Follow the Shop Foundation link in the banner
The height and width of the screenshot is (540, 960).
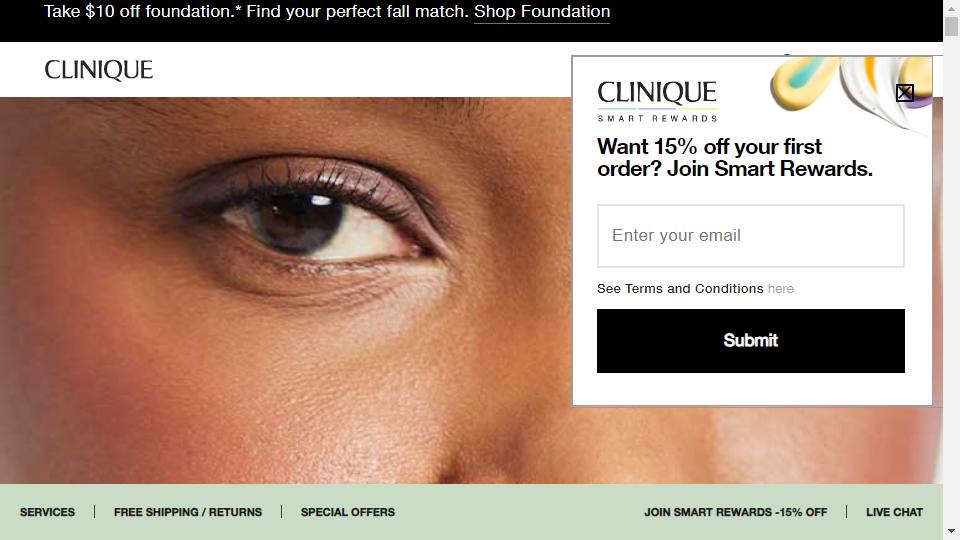[542, 12]
